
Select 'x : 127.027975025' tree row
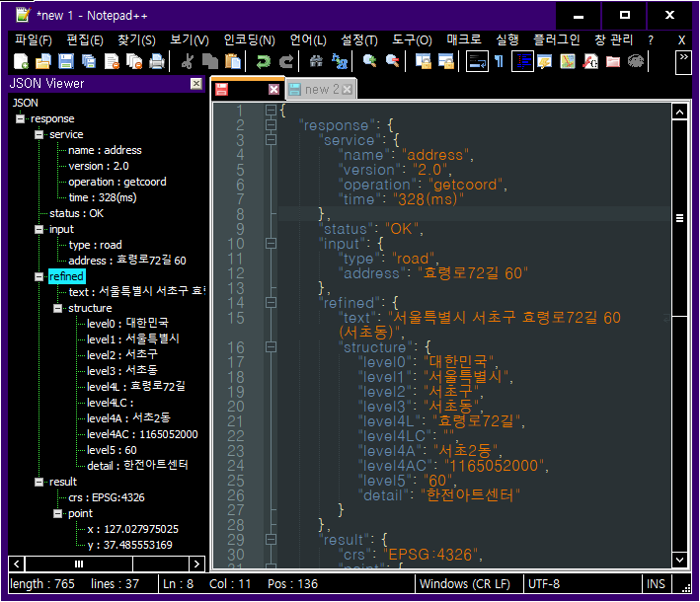[x=132, y=529]
